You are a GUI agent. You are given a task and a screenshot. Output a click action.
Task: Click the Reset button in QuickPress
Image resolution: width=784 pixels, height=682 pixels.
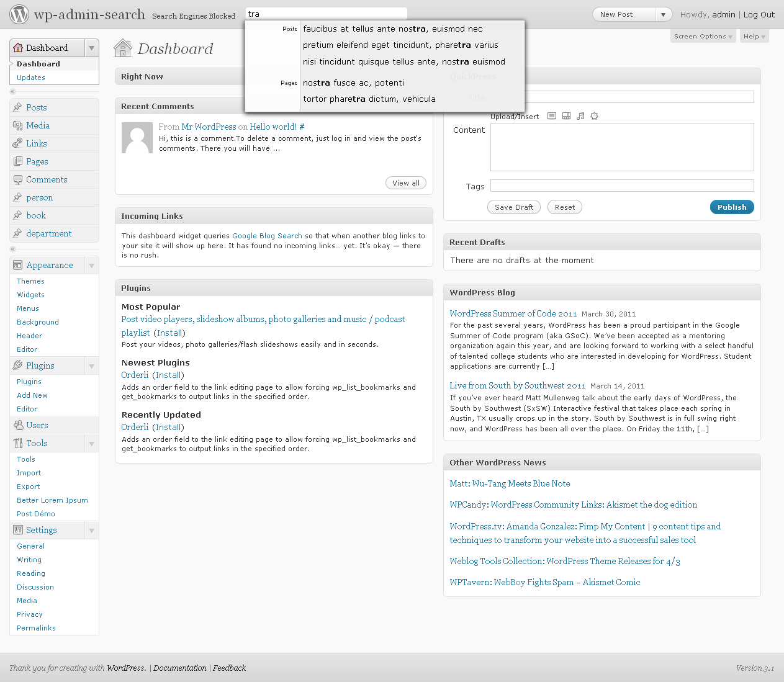click(x=565, y=207)
